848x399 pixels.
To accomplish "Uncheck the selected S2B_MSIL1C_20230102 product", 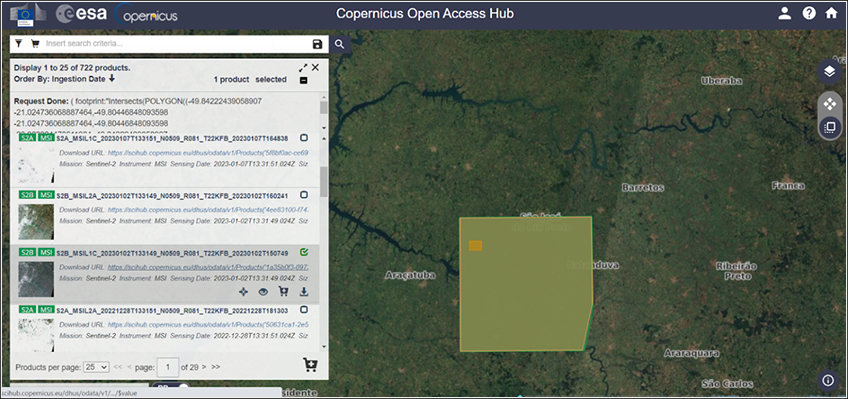I will [304, 252].
